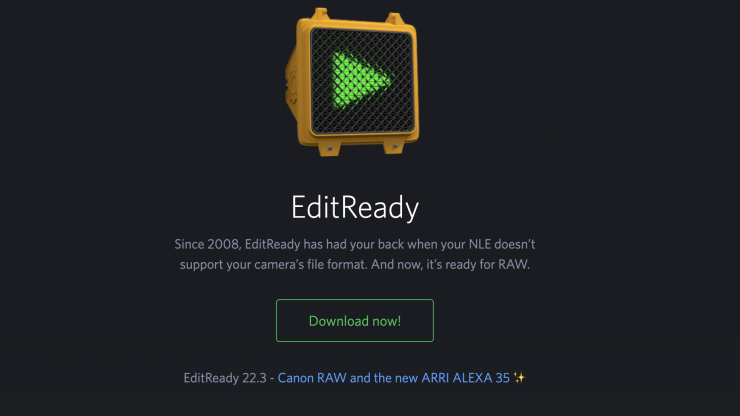Click the logo's bottom-right foot screw
The height and width of the screenshot is (416, 740).
(x=395, y=146)
